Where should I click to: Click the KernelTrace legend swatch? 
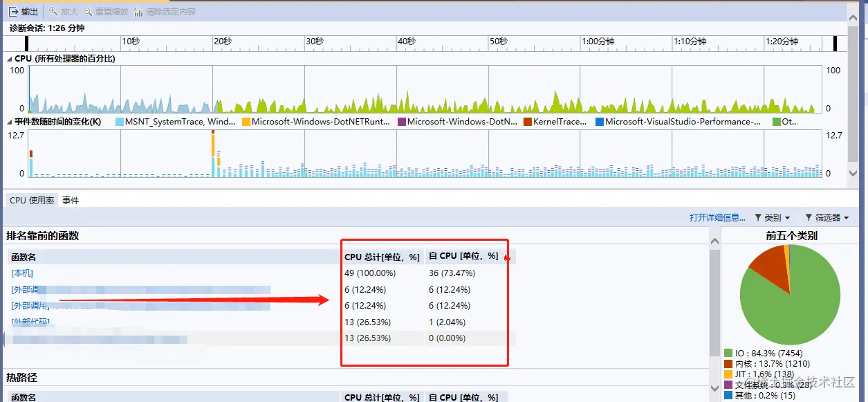pyautogui.click(x=528, y=122)
